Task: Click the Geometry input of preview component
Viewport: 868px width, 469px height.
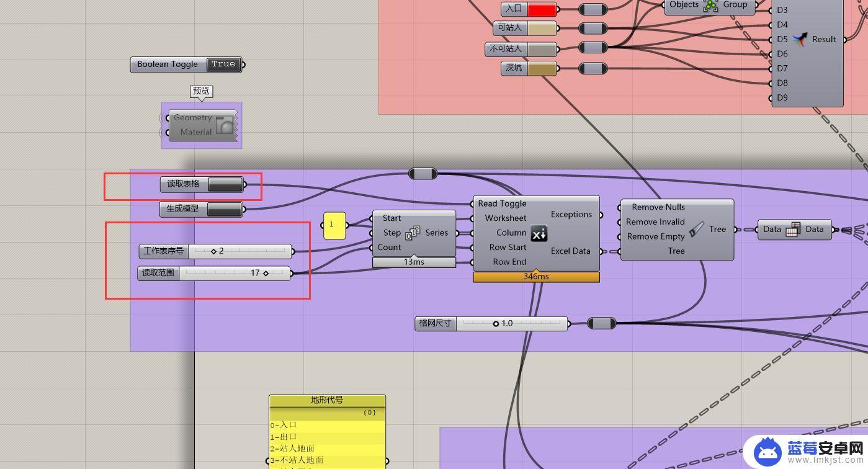Action: [x=192, y=117]
